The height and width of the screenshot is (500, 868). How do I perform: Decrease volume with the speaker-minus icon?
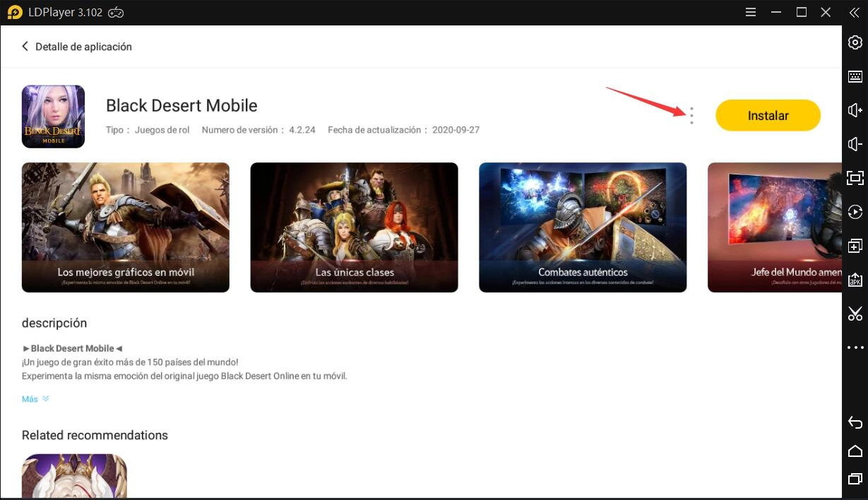point(855,144)
